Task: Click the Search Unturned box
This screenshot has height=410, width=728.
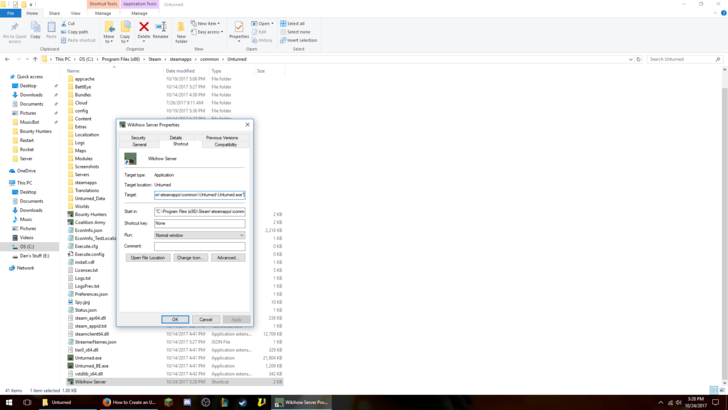Action: pyautogui.click(x=684, y=59)
